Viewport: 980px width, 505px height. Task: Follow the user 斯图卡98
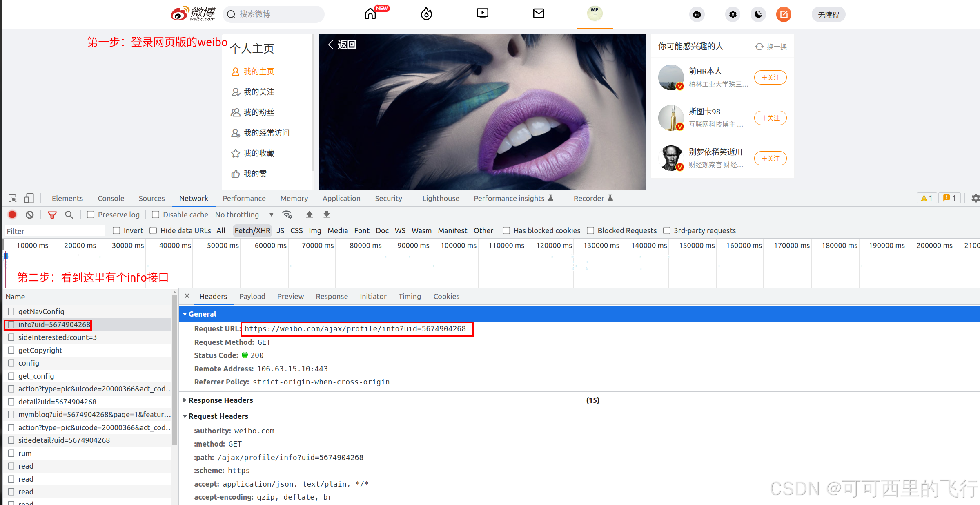coord(770,118)
